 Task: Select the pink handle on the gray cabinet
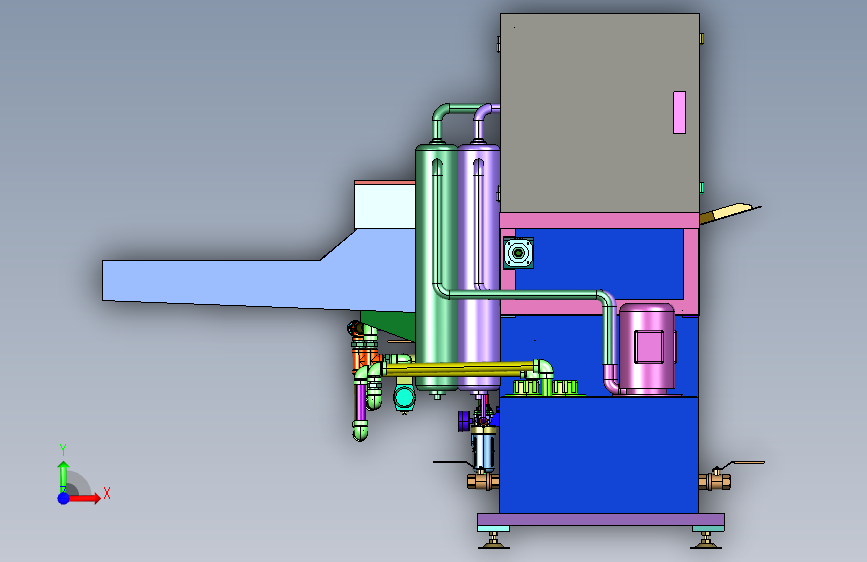[x=679, y=112]
